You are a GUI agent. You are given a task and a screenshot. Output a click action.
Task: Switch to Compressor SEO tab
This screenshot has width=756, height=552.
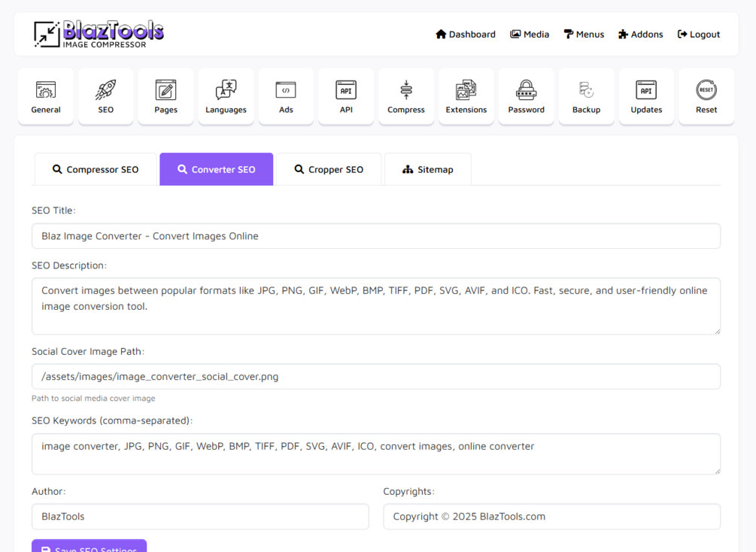click(x=96, y=169)
